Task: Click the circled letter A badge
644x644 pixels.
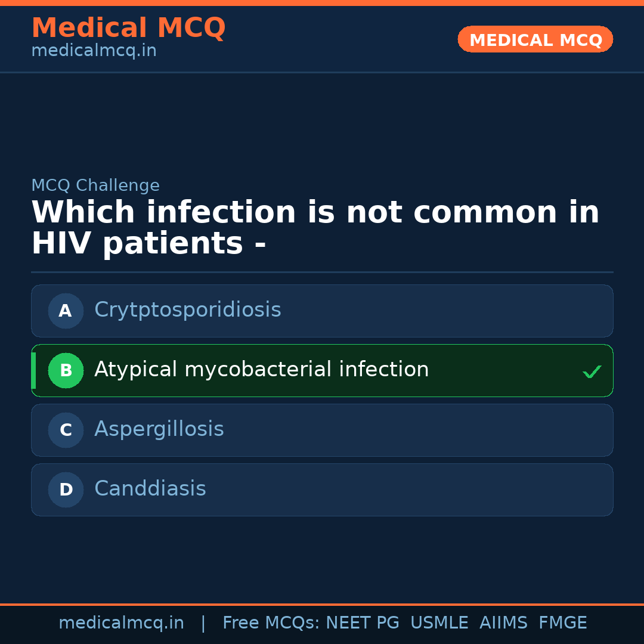Action: point(66,311)
